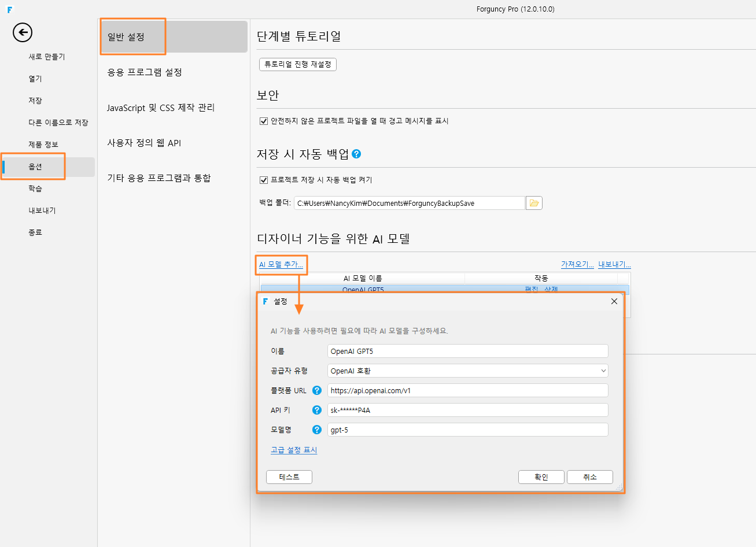This screenshot has width=756, height=547.
Task: Close the 설정 dialog with the X
Action: pyautogui.click(x=614, y=301)
